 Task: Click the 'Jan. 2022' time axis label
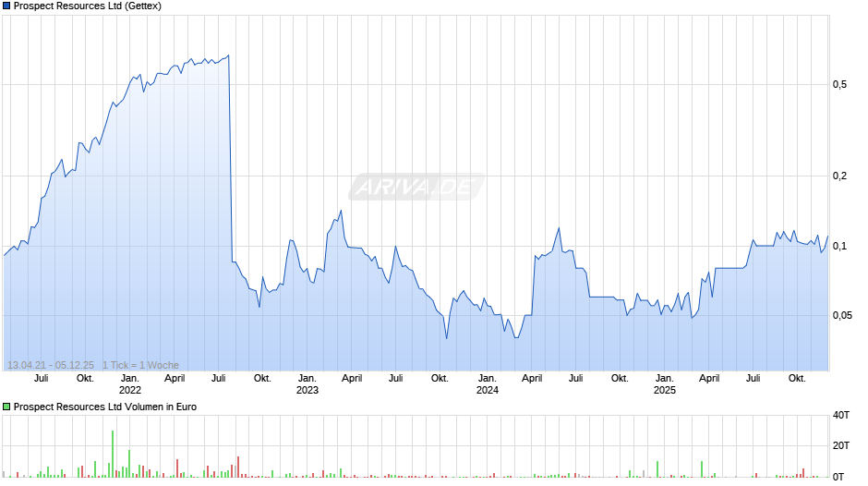pyautogui.click(x=130, y=384)
